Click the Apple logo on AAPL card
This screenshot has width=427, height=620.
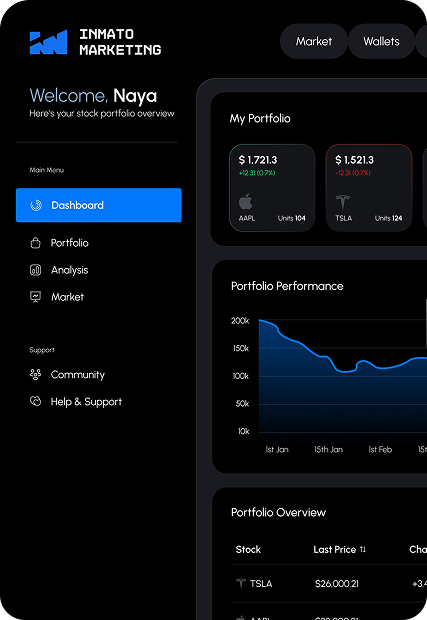[x=246, y=202]
